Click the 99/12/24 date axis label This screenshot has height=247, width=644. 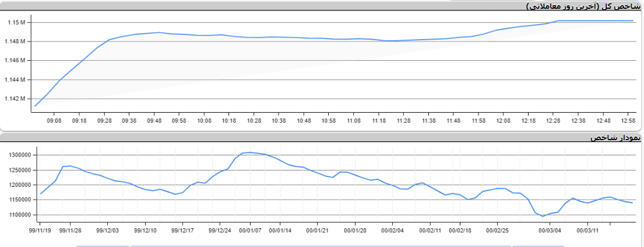click(220, 231)
